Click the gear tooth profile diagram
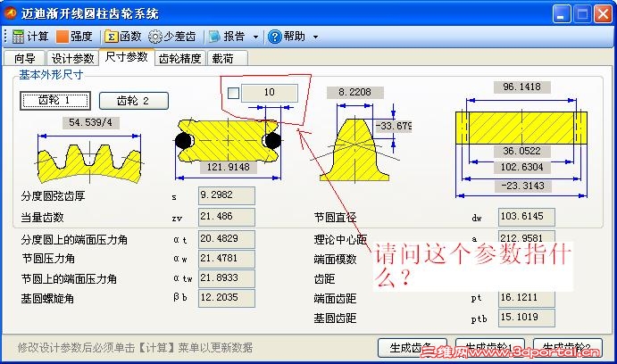This screenshot has width=617, height=364. pos(89,163)
